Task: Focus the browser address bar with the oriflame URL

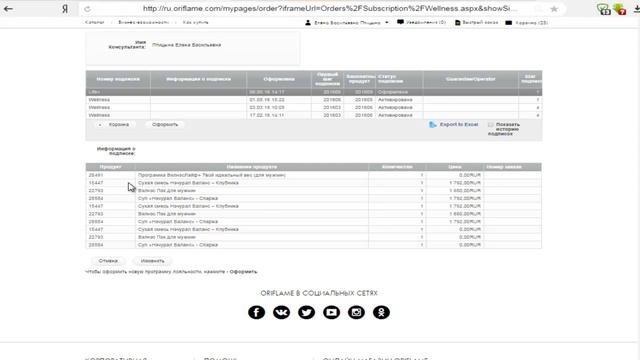Action: click(330, 9)
